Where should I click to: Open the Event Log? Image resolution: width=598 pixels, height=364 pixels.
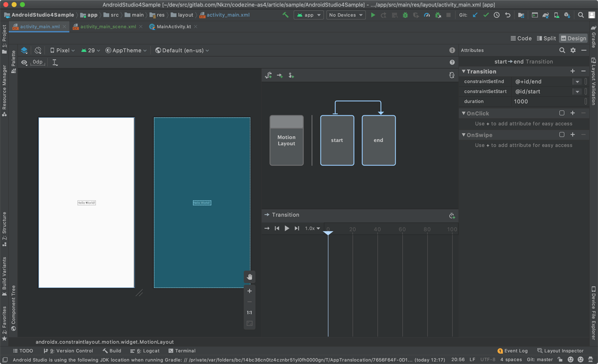512,351
